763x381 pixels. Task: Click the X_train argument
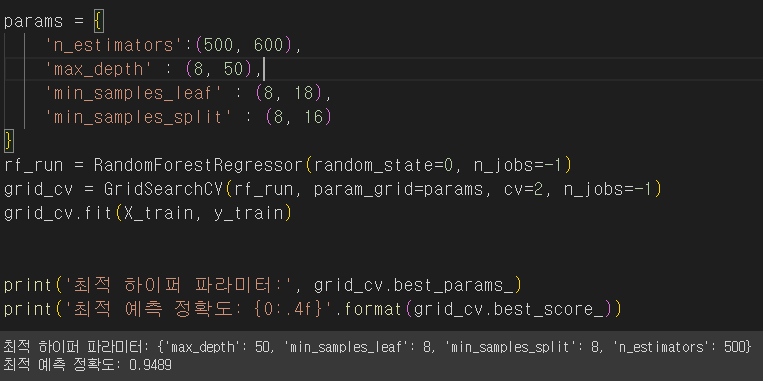click(x=159, y=213)
